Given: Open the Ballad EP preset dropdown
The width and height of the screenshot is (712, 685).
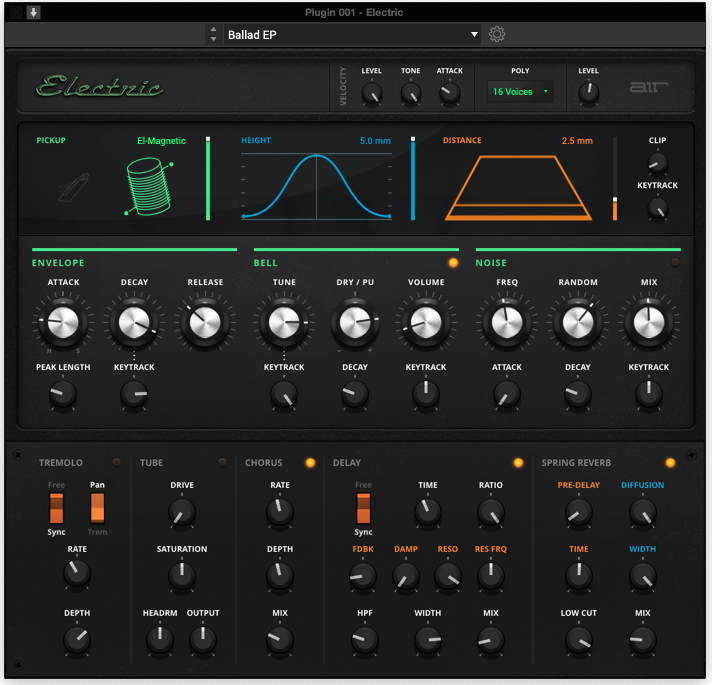Looking at the screenshot, I should [351, 35].
